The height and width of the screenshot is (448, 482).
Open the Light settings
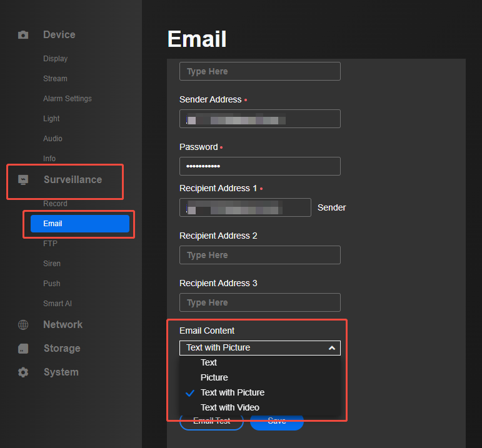[51, 119]
